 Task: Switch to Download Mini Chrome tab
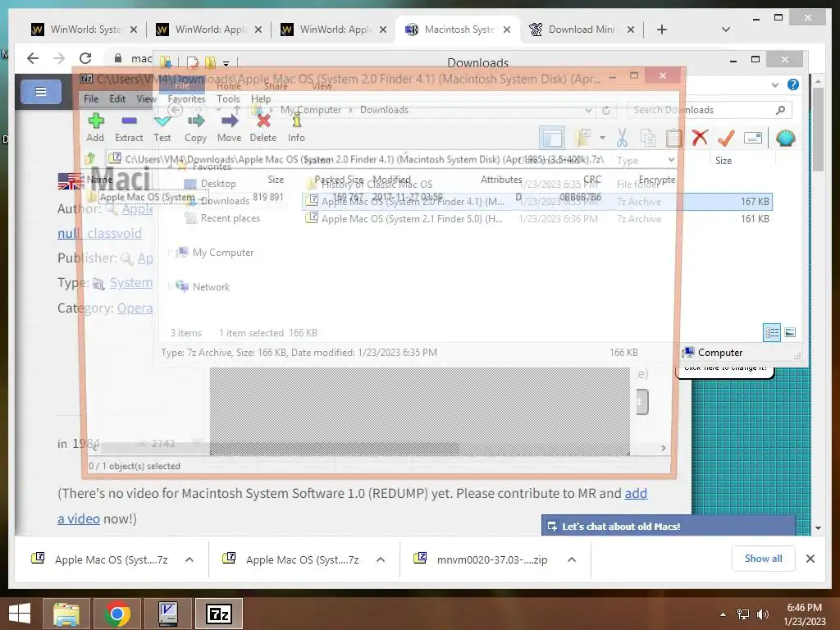(x=582, y=30)
